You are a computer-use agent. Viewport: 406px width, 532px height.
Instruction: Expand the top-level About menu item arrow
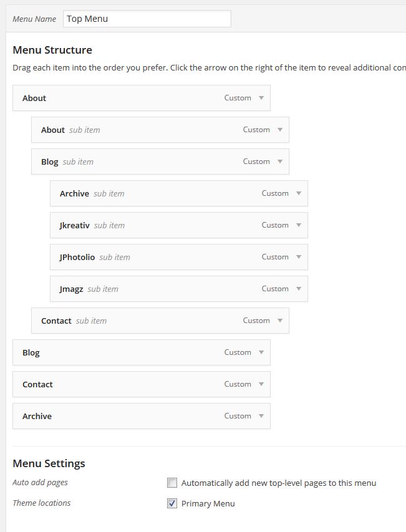coord(261,98)
